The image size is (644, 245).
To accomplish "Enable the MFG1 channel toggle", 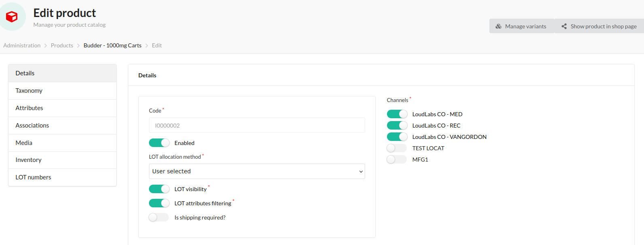I will point(397,160).
